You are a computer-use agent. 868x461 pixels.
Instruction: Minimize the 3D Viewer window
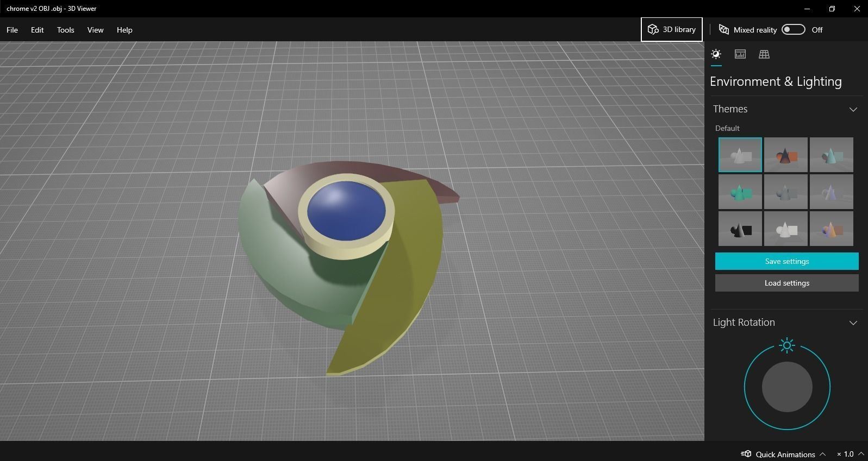pos(807,9)
